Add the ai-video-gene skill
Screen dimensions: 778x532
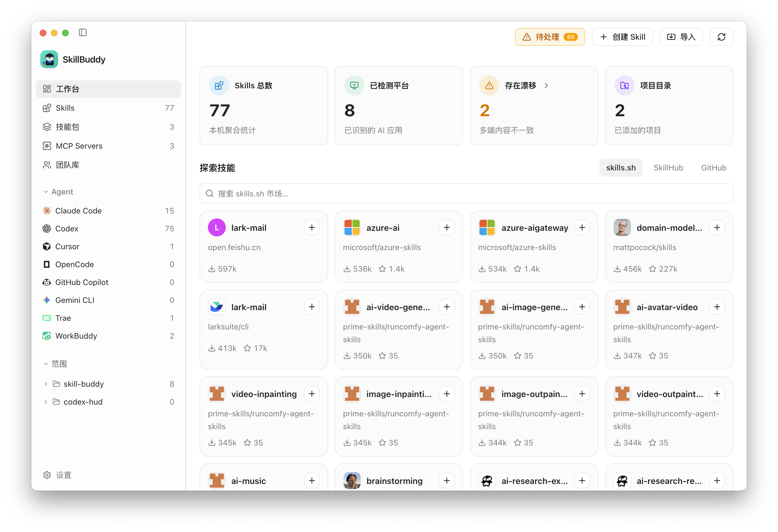pos(447,307)
